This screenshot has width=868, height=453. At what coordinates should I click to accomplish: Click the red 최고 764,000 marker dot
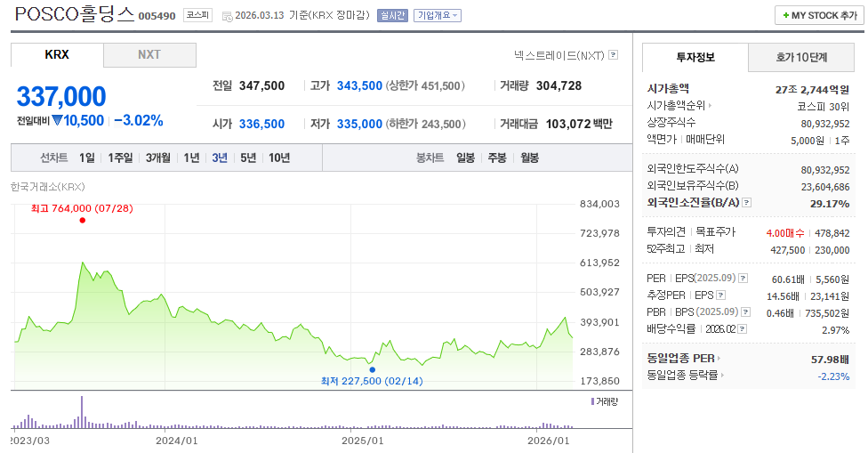[83, 221]
